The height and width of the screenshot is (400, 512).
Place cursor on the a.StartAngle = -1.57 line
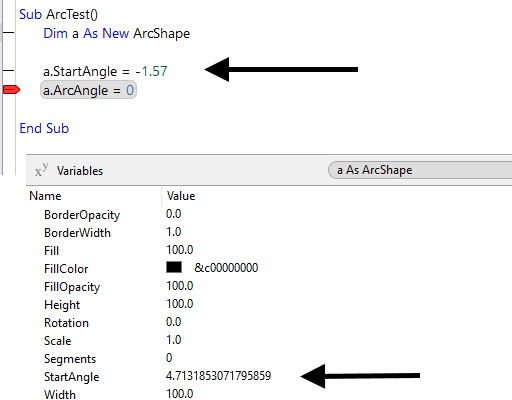coord(105,71)
